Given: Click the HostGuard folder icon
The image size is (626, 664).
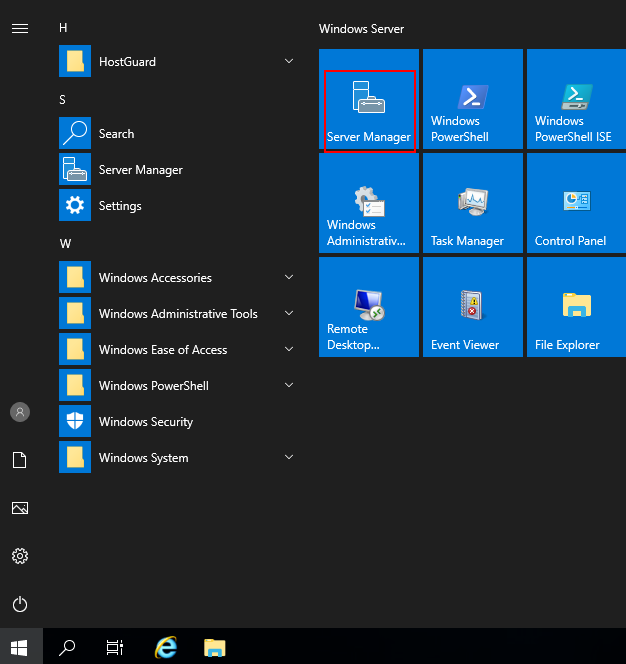Looking at the screenshot, I should (75, 61).
